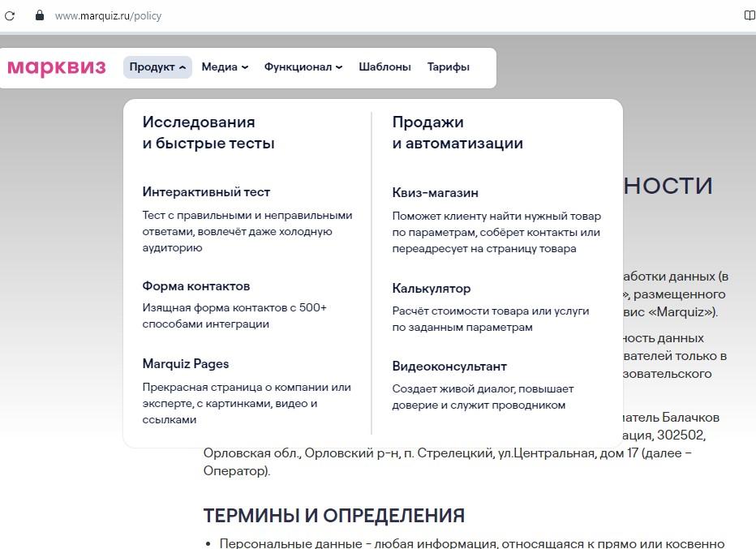Click the padlock site security icon
This screenshot has height=549, width=756.
click(40, 15)
